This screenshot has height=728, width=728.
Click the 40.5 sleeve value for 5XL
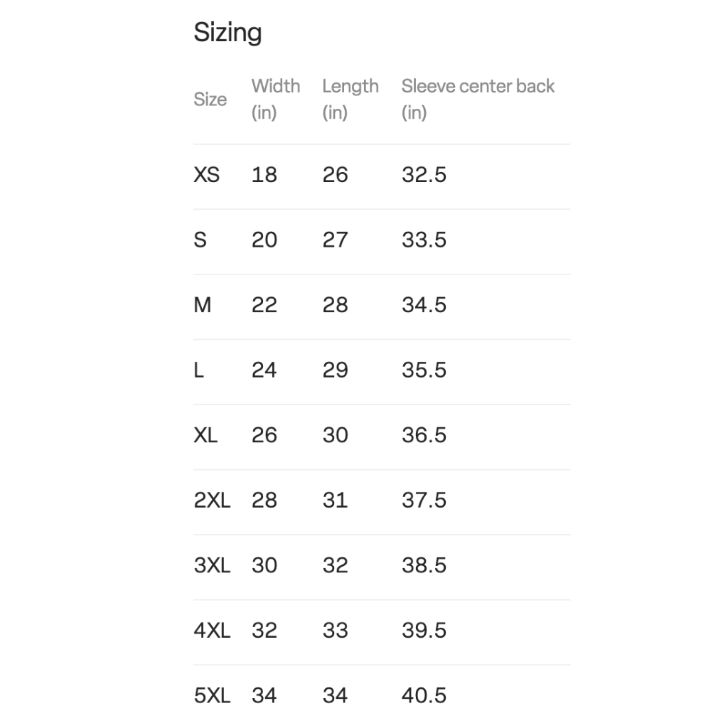click(x=424, y=695)
